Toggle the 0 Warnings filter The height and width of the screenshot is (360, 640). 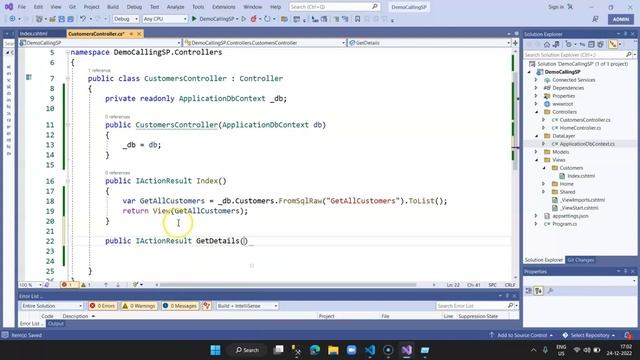(x=139, y=306)
